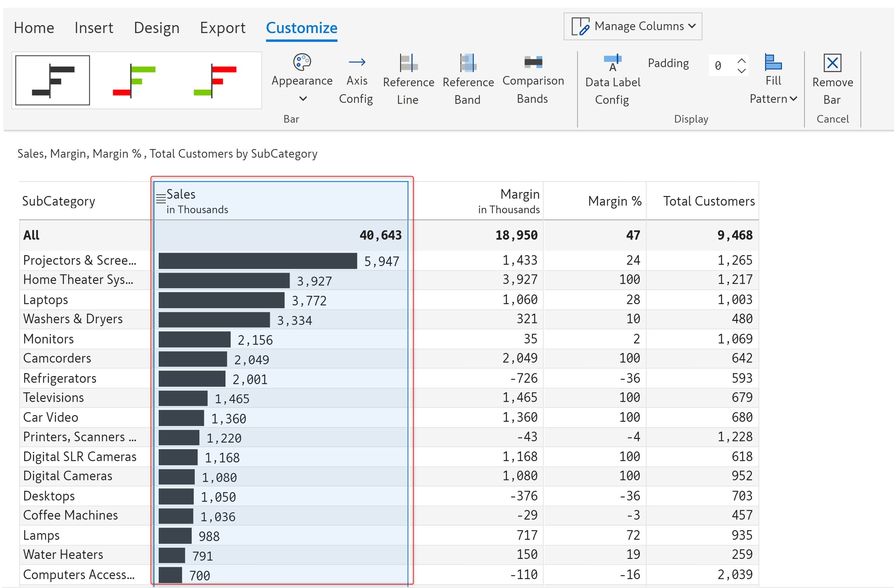Switch to the Design tab

156,28
